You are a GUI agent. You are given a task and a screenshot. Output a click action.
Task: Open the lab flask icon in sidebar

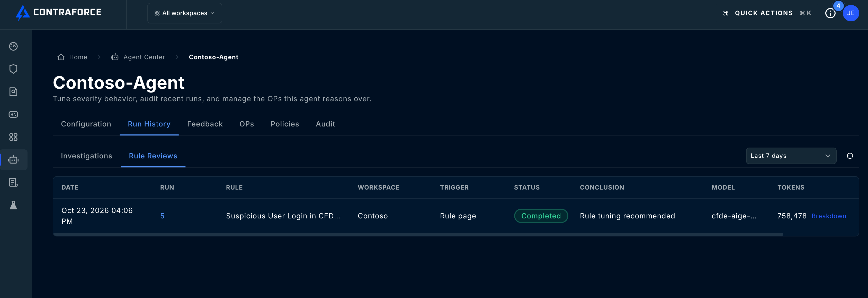(13, 205)
